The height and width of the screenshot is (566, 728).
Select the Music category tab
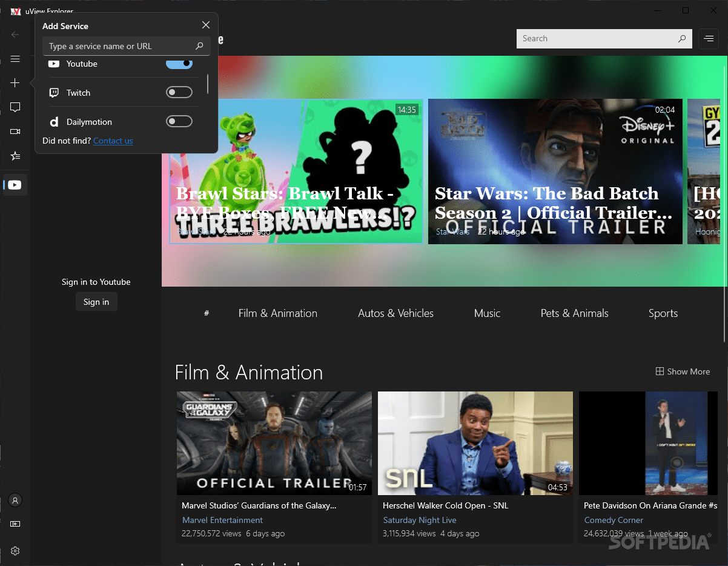pos(487,313)
